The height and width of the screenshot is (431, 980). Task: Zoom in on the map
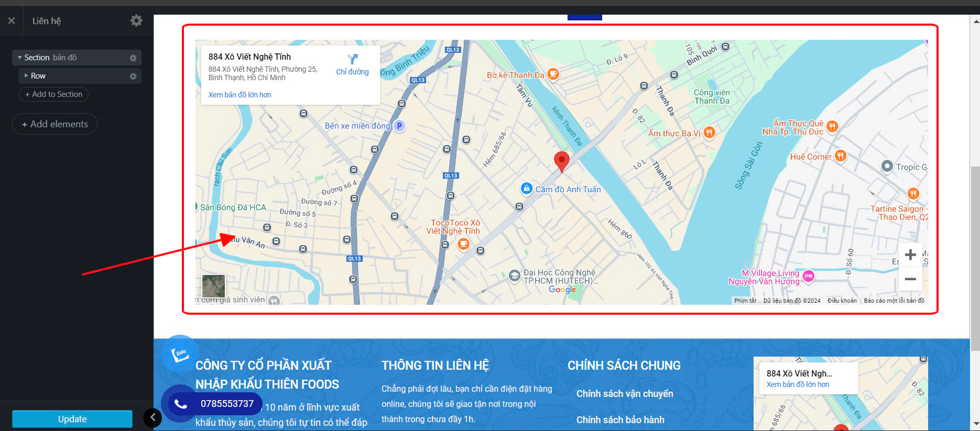910,255
